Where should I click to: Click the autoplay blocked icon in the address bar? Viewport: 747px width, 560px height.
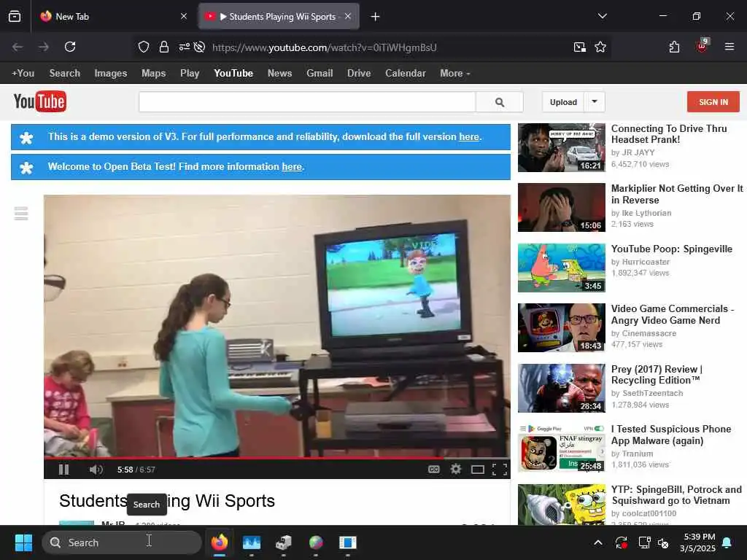[200, 47]
